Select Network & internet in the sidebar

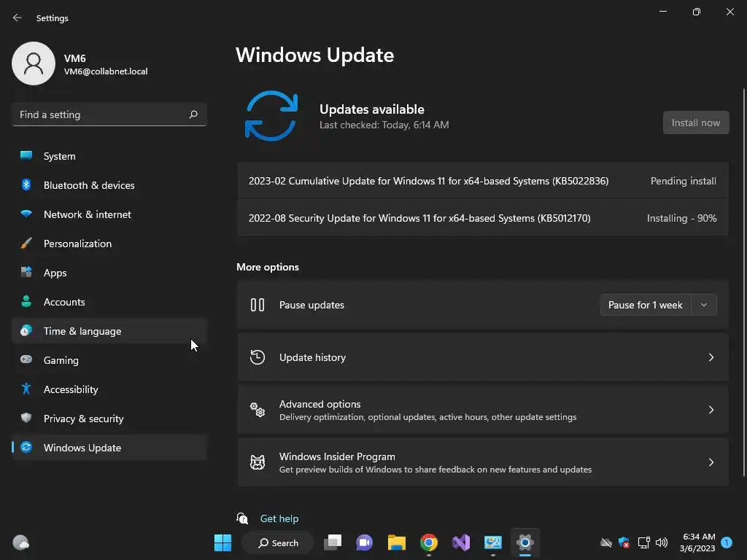pyautogui.click(x=109, y=214)
